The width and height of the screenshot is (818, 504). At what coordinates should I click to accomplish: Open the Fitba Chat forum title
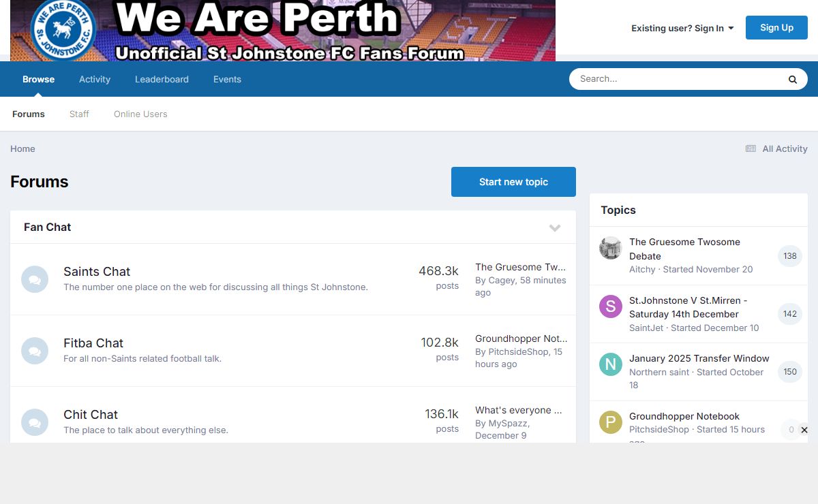click(93, 343)
